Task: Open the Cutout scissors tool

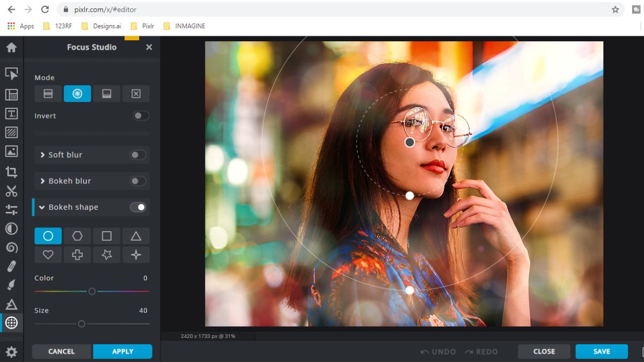Action: click(x=12, y=190)
